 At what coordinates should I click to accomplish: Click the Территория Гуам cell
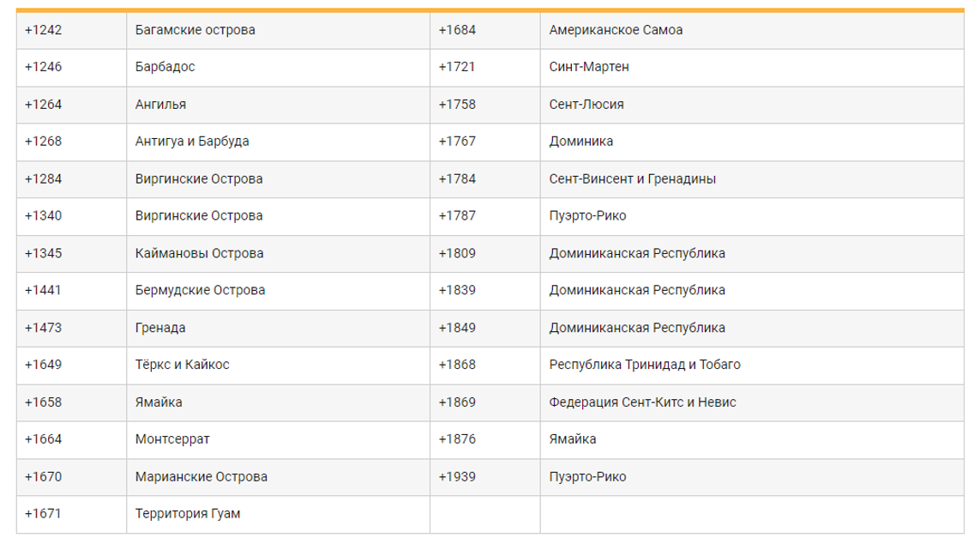tap(188, 515)
